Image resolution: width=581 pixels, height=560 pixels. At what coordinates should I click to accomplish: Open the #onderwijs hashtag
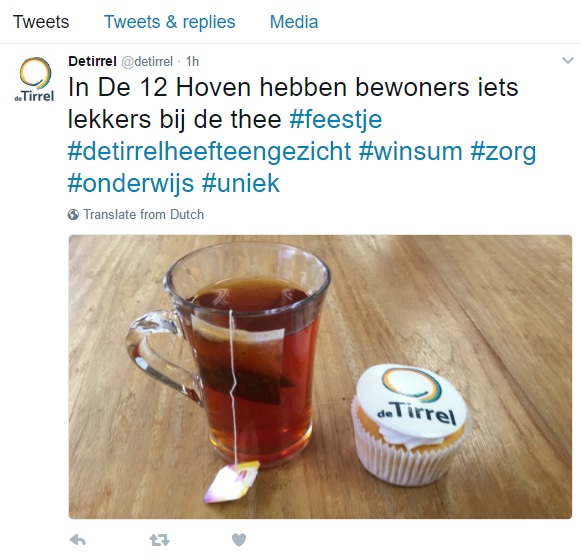click(131, 183)
